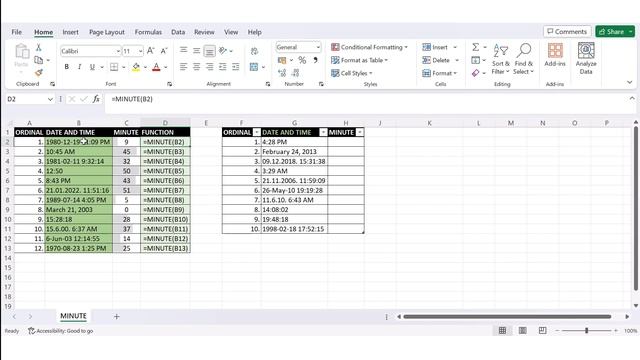Image resolution: width=640 pixels, height=360 pixels.
Task: Toggle Bold formatting
Action: [x=67, y=67]
